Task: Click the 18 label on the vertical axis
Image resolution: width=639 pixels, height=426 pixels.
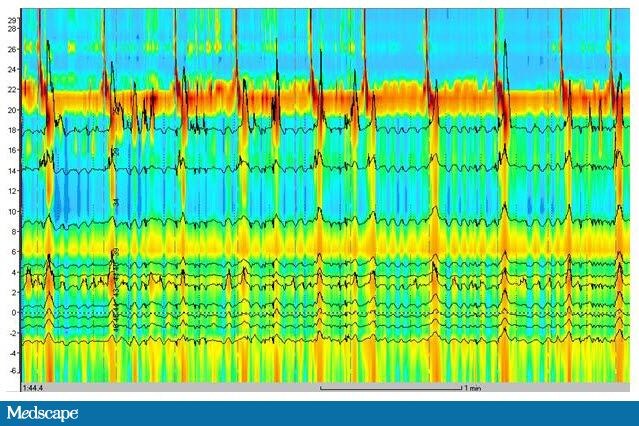Action: click(x=12, y=130)
